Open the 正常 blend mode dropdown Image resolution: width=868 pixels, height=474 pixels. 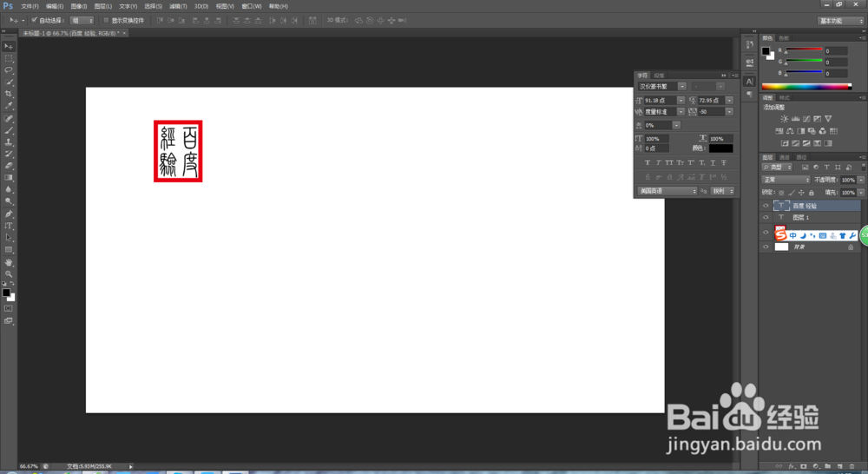[x=786, y=180]
